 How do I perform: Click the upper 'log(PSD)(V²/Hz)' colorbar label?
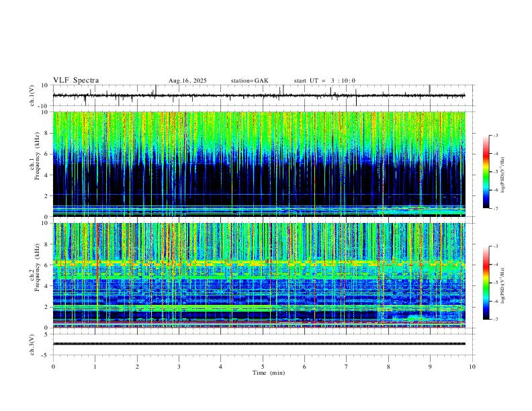[502, 175]
